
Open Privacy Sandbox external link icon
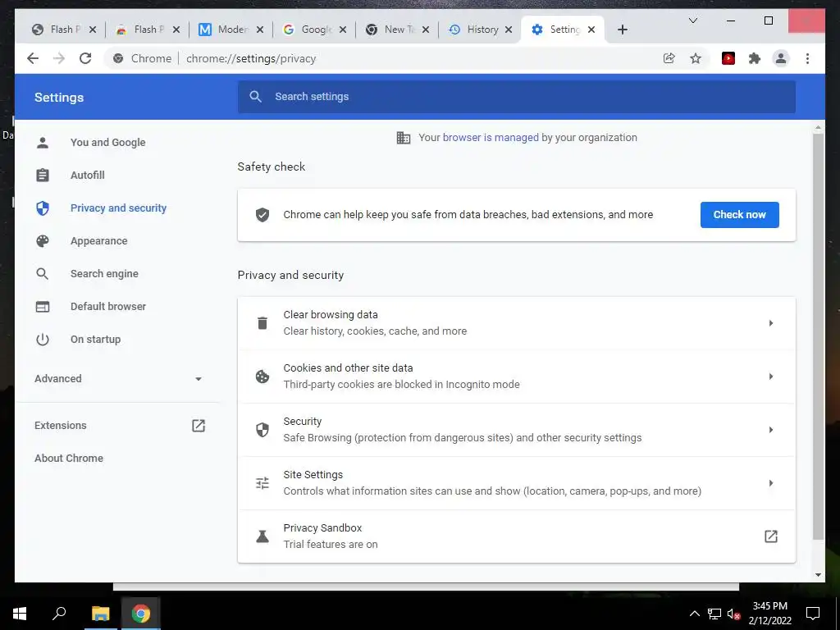coord(770,536)
